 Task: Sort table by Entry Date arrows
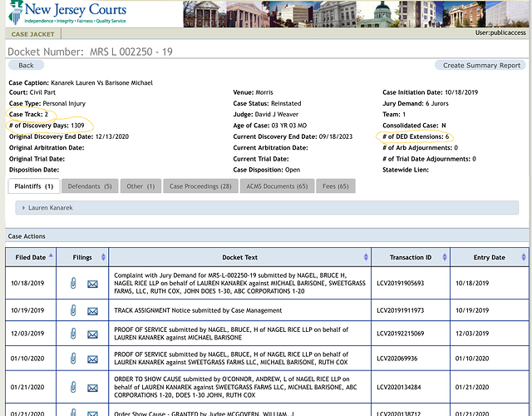[524, 257]
